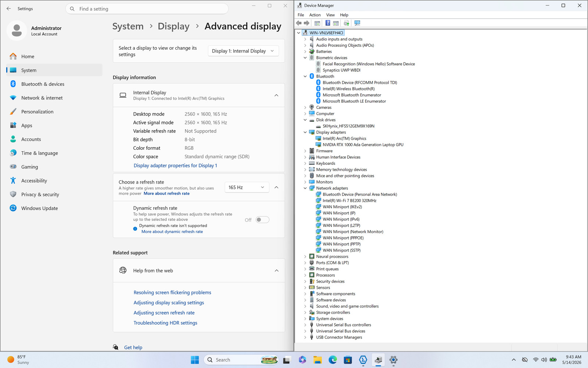Viewport: 588px width, 368px height.
Task: Open Troubleshooting HDR settings link
Action: point(165,323)
